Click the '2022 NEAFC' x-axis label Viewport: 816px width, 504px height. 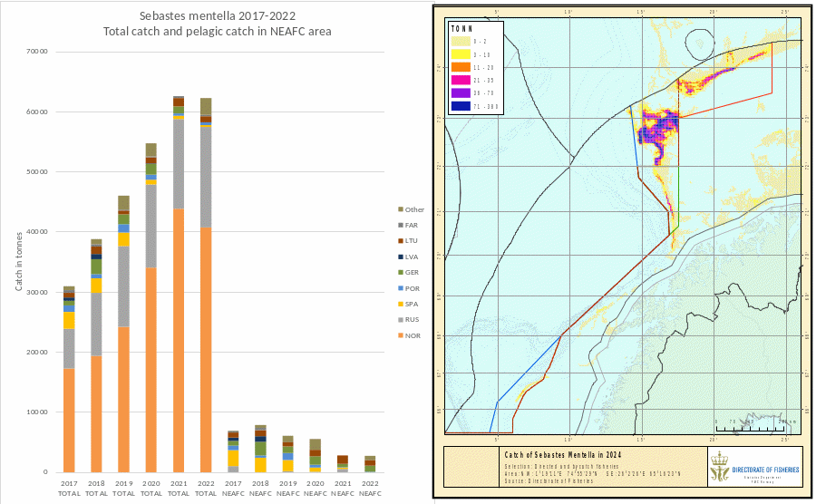pos(370,489)
